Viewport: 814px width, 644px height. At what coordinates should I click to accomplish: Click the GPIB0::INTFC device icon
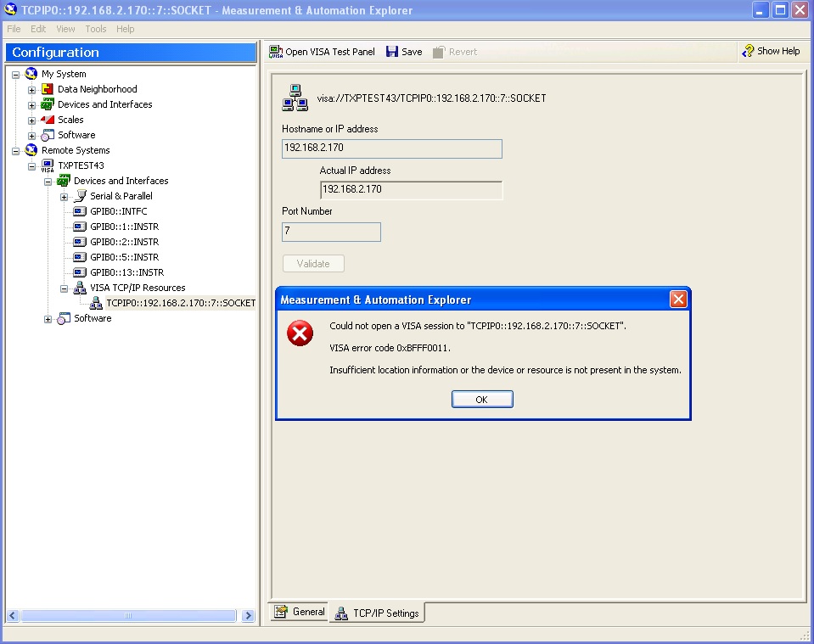pos(80,211)
